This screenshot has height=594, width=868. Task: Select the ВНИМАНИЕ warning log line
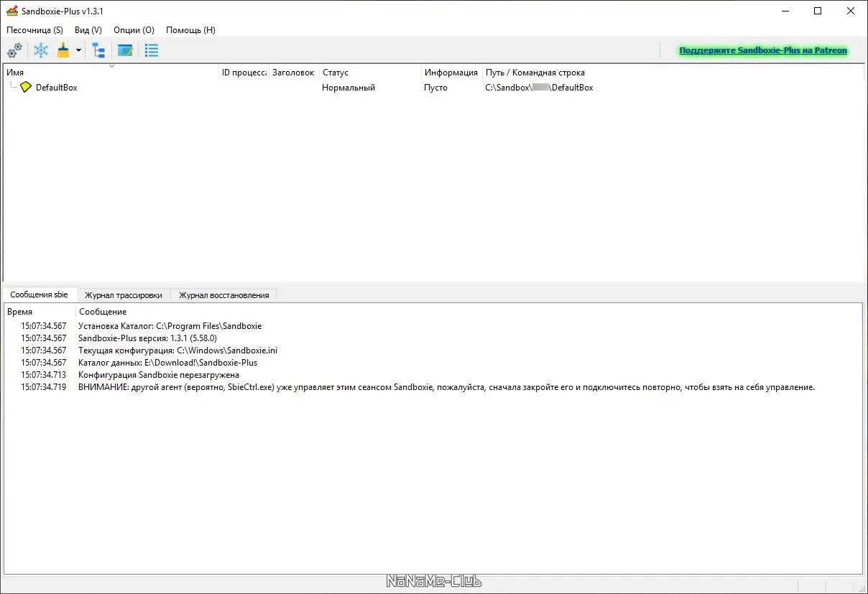[x=446, y=387]
